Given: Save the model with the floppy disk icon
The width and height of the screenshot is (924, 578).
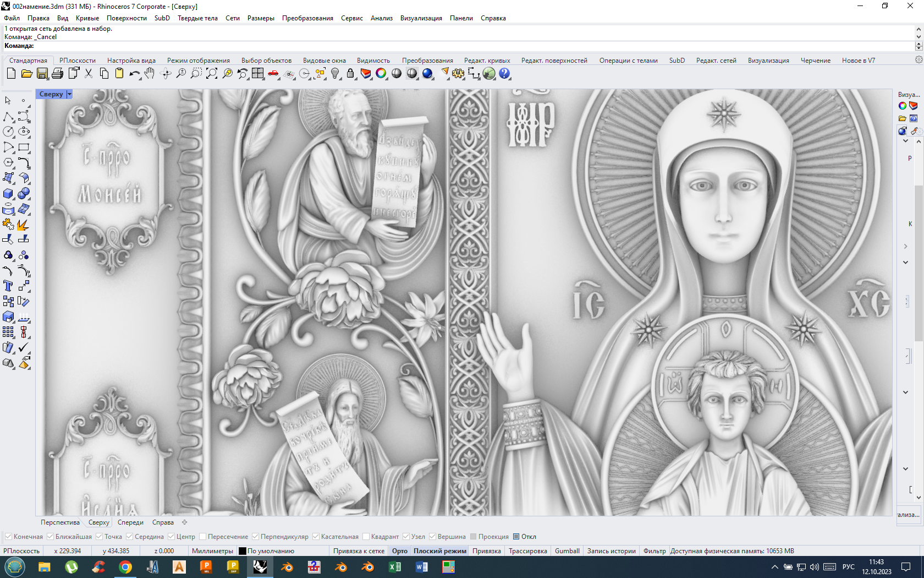Looking at the screenshot, I should pyautogui.click(x=42, y=73).
